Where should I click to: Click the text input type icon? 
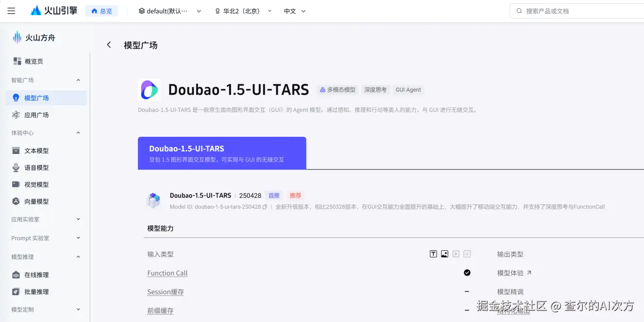pyautogui.click(x=433, y=254)
